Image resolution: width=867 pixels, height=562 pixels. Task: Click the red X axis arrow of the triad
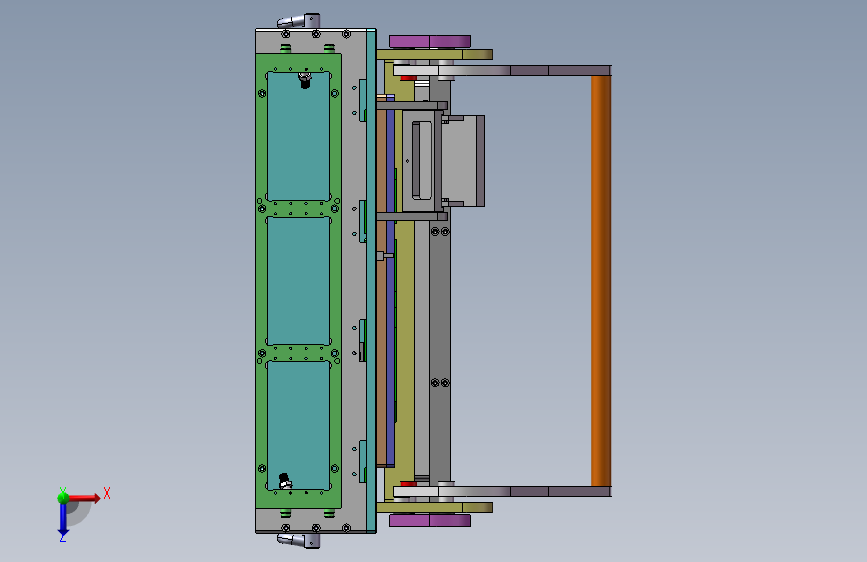(84, 498)
